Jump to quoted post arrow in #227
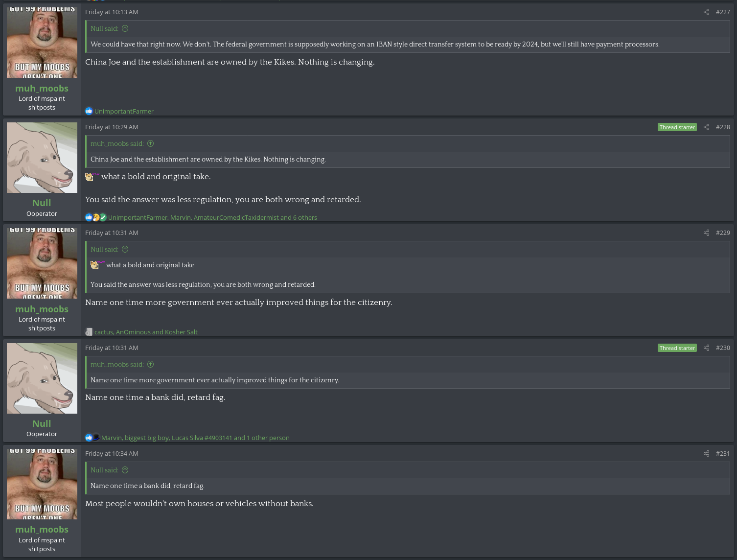Viewport: 737px width, 560px height. tap(125, 29)
